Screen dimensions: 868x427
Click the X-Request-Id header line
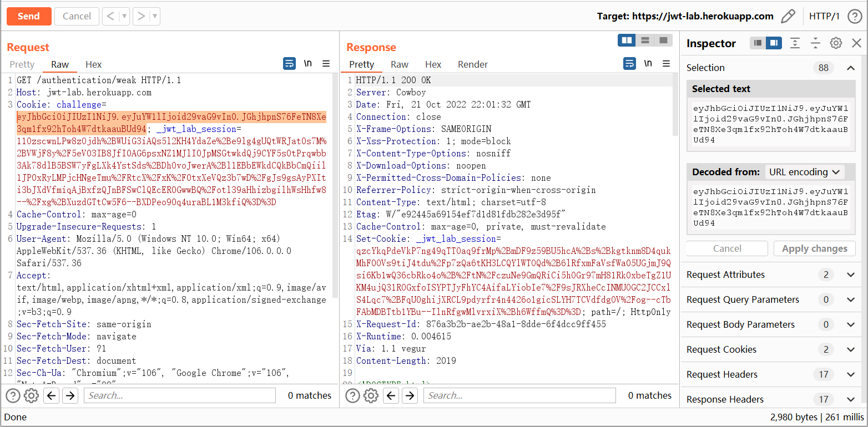tap(481, 324)
